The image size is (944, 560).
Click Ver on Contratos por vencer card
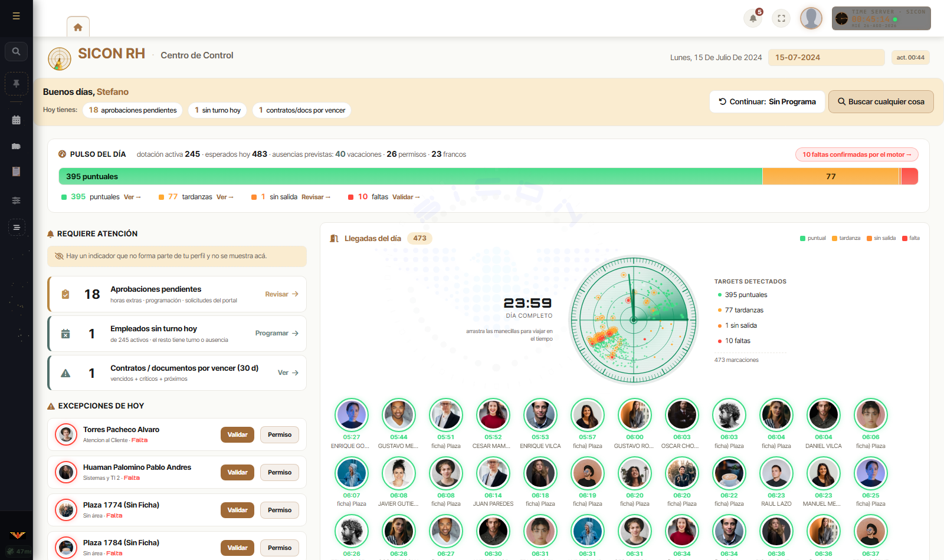coord(288,373)
